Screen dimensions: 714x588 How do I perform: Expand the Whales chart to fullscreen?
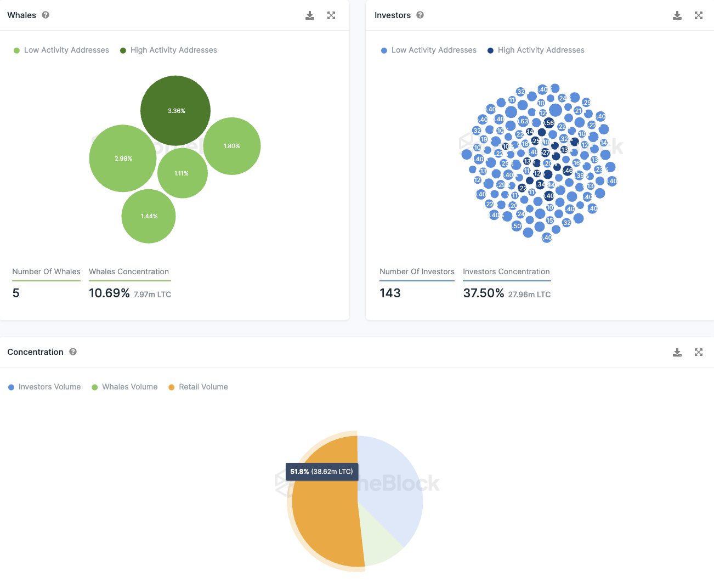click(x=331, y=15)
